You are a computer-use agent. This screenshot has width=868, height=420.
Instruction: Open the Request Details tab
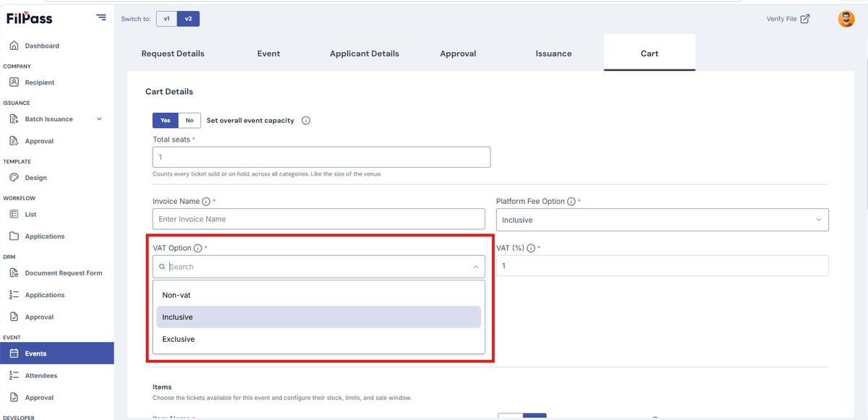173,53
